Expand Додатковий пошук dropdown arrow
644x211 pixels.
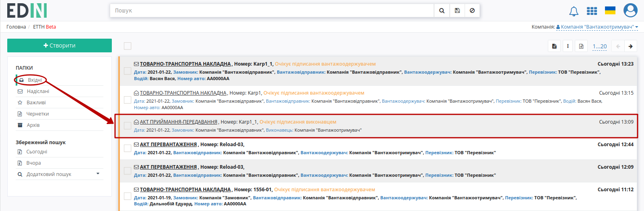(98, 174)
